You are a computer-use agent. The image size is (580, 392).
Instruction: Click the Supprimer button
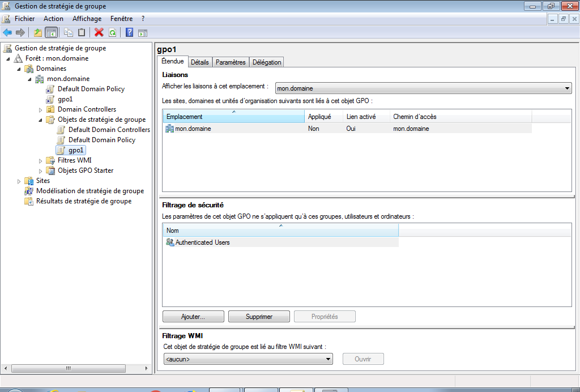coord(259,317)
